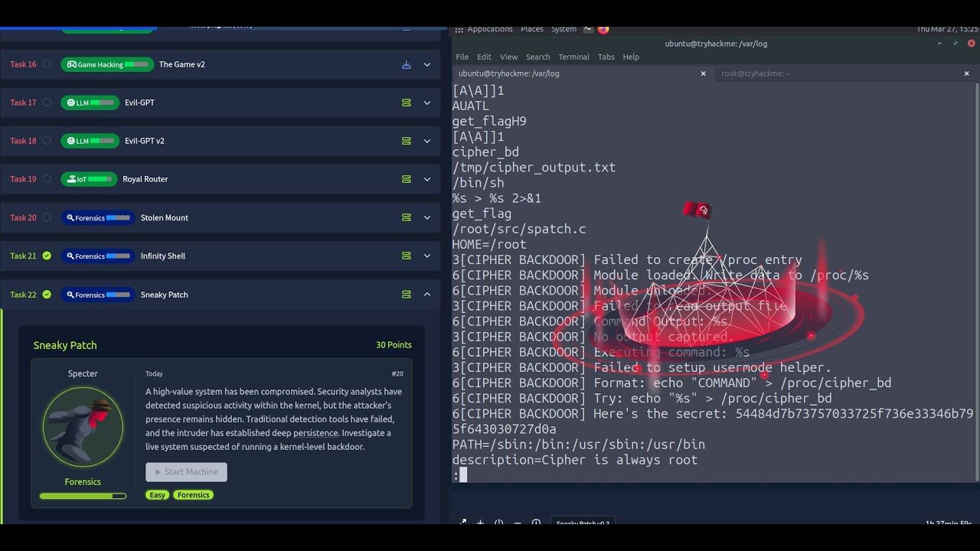Expand Task 20 Stolen Mount chevron

point(427,217)
